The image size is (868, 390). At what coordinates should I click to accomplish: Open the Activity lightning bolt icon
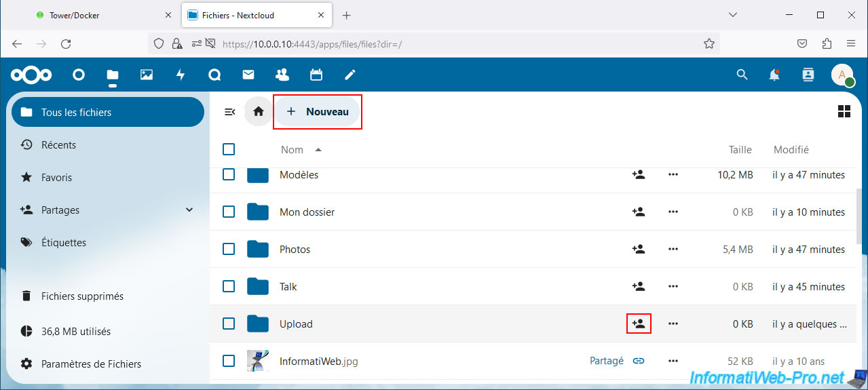(x=181, y=75)
